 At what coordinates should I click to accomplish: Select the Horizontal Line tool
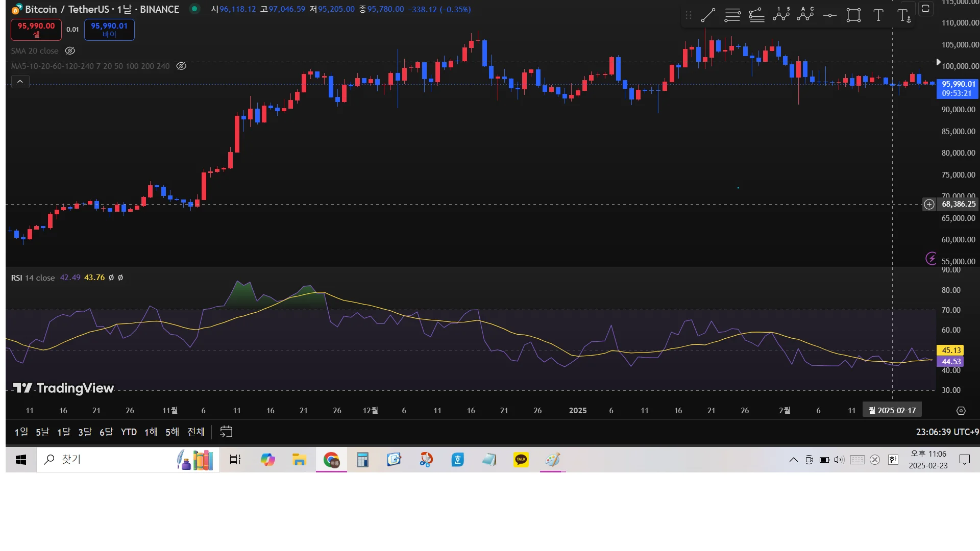(830, 15)
